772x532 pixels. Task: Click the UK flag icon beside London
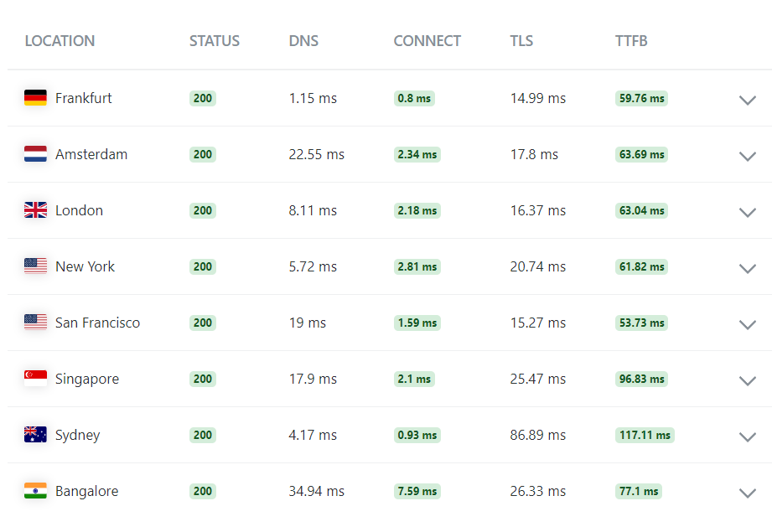35,210
